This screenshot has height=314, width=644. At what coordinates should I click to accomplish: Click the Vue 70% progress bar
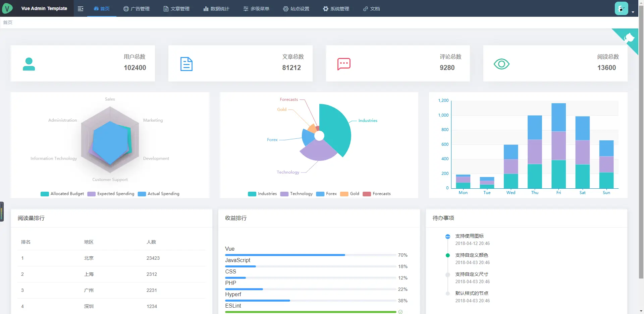point(310,255)
